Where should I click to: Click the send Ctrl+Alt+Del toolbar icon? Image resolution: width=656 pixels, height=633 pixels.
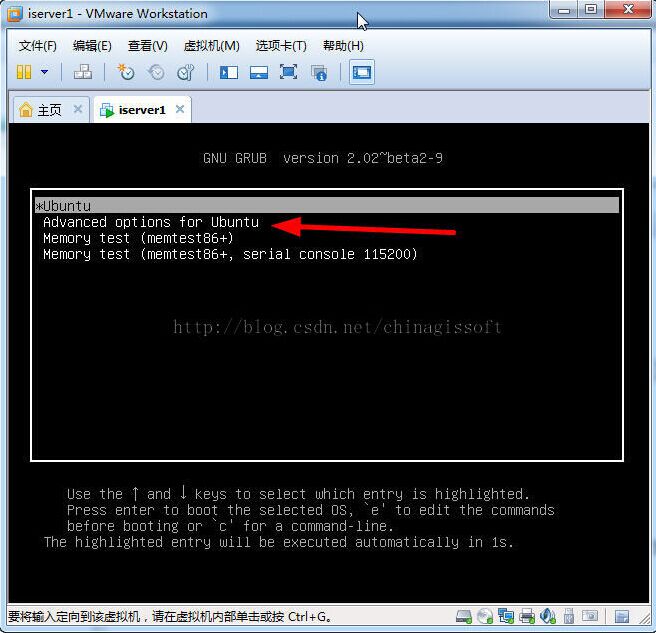pyautogui.click(x=83, y=72)
